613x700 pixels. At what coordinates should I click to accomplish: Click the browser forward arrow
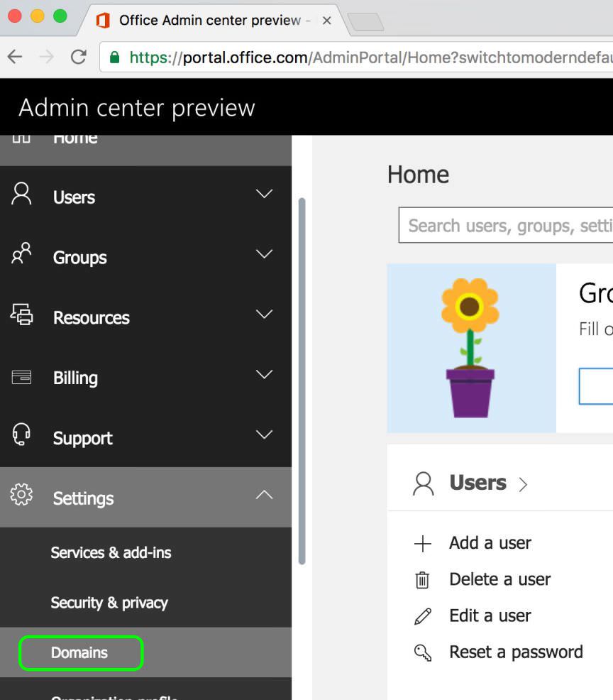click(46, 57)
